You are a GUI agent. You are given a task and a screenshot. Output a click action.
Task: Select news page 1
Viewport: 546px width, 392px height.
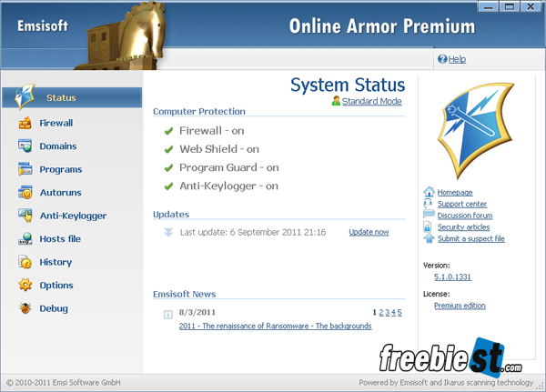(374, 312)
